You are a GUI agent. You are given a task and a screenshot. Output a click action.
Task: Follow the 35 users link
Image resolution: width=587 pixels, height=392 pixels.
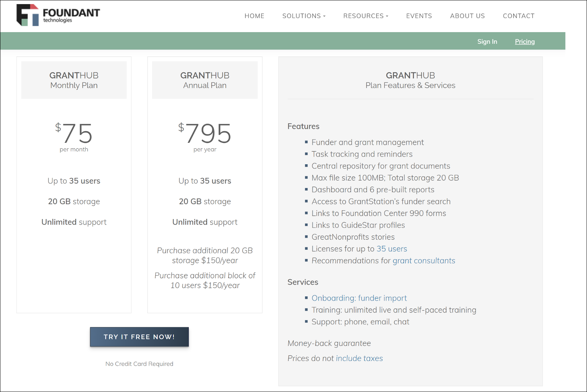coord(392,249)
